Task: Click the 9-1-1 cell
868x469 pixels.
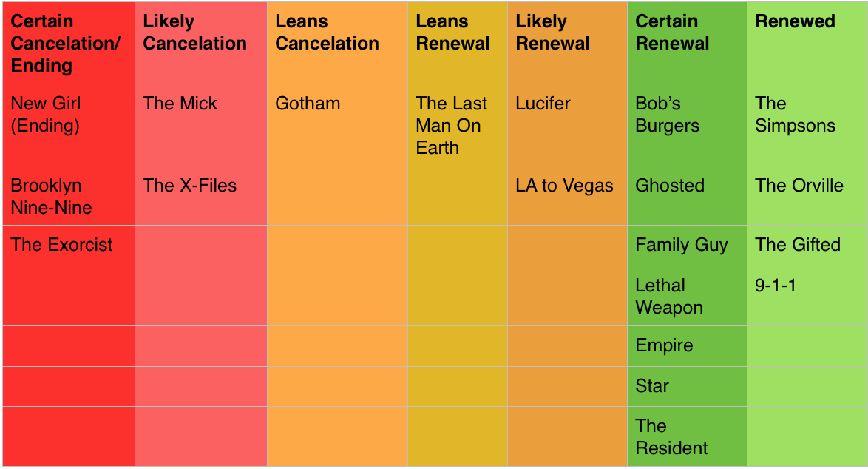Action: click(x=807, y=296)
